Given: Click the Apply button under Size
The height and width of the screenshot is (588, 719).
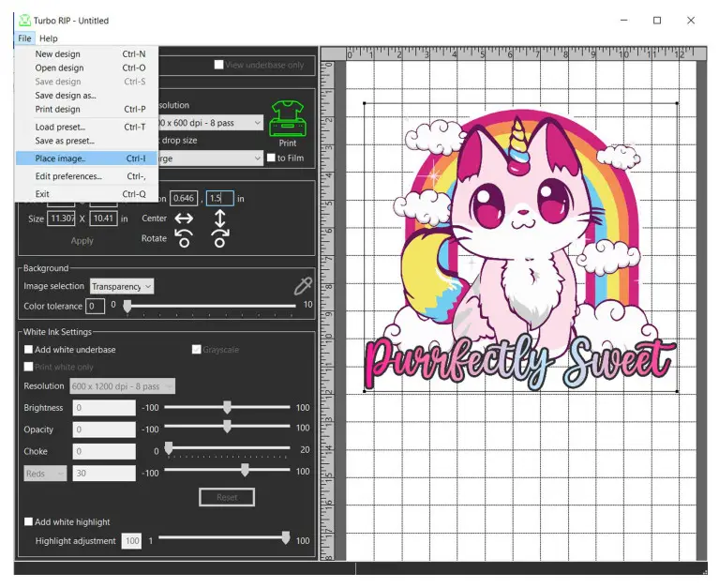Looking at the screenshot, I should tap(82, 241).
